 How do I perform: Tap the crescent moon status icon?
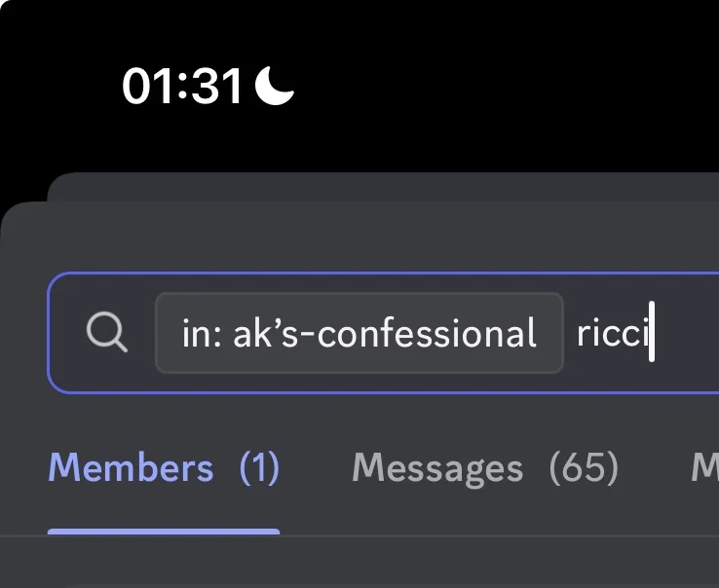(x=274, y=86)
